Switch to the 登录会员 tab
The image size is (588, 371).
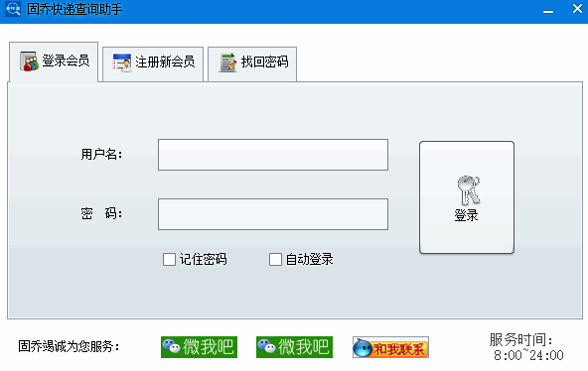54,62
